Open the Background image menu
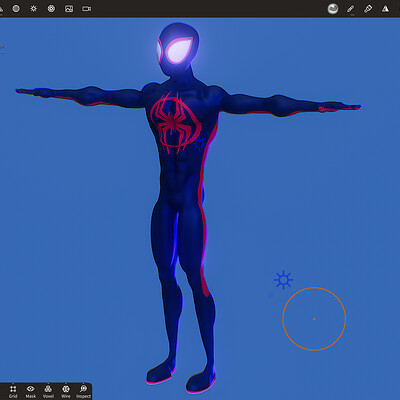The width and height of the screenshot is (400, 400). 69,9
